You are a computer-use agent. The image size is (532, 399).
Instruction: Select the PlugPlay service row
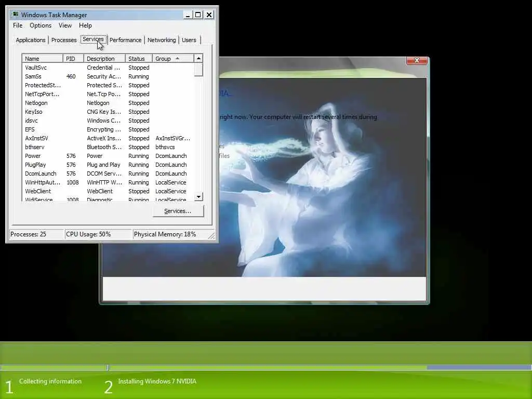click(108, 165)
